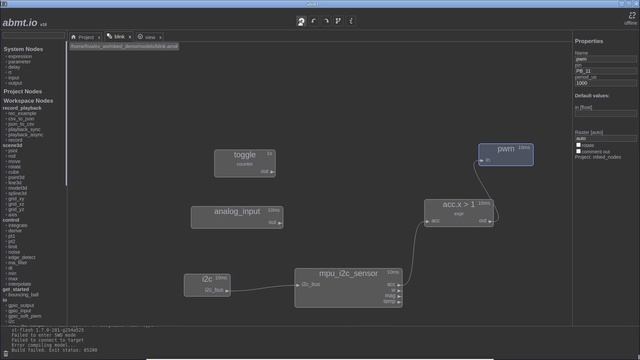640x360 pixels.
Task: Select the output system node
Action: point(14,83)
